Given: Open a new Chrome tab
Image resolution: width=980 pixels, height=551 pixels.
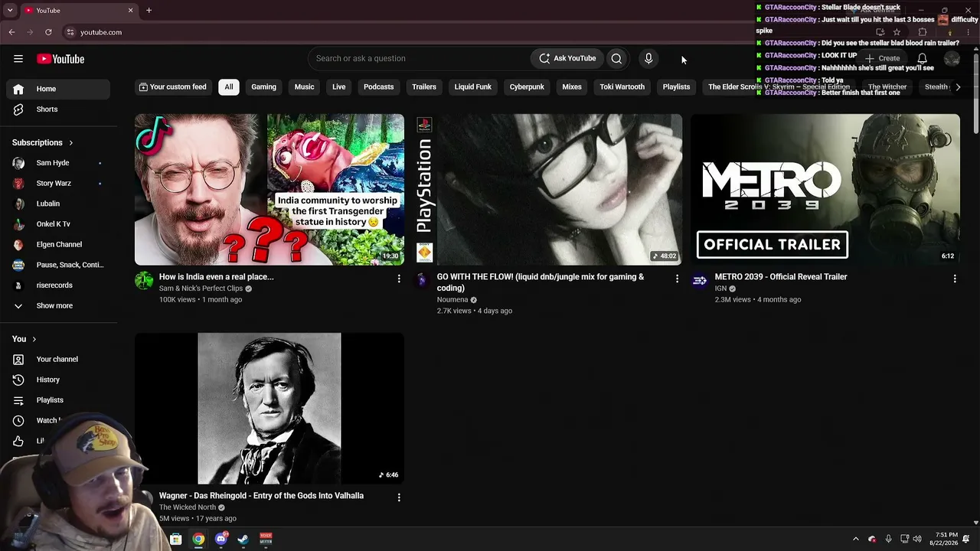Looking at the screenshot, I should pos(149,11).
